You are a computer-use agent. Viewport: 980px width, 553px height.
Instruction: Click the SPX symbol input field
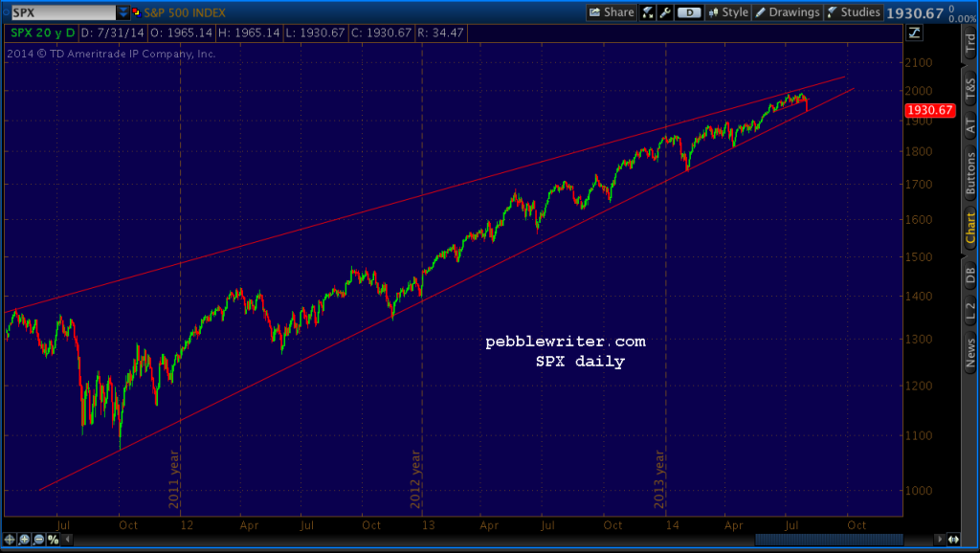63,12
